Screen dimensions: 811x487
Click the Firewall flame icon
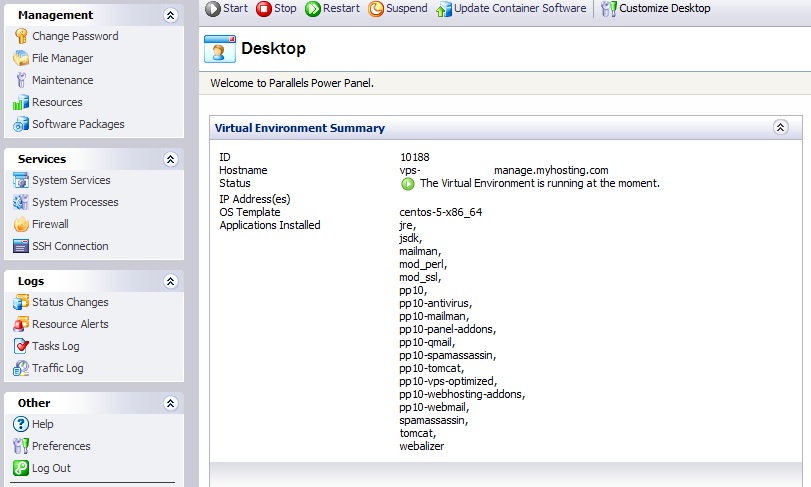pos(21,224)
